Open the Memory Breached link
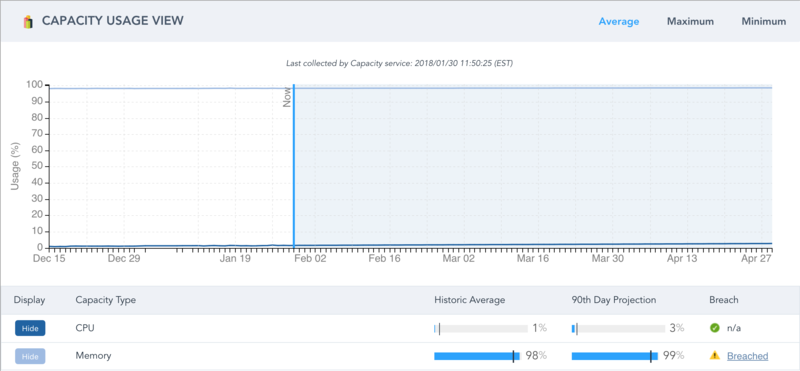800x371 pixels. click(747, 356)
